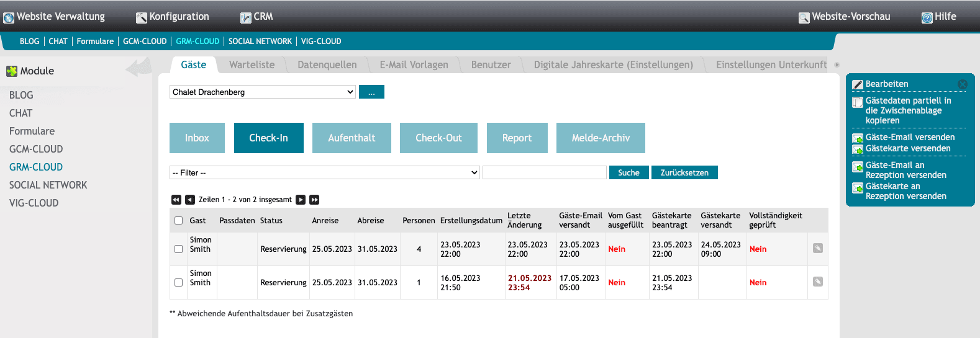The height and width of the screenshot is (338, 980).
Task: Click the search text field next to Filter
Action: (x=544, y=172)
